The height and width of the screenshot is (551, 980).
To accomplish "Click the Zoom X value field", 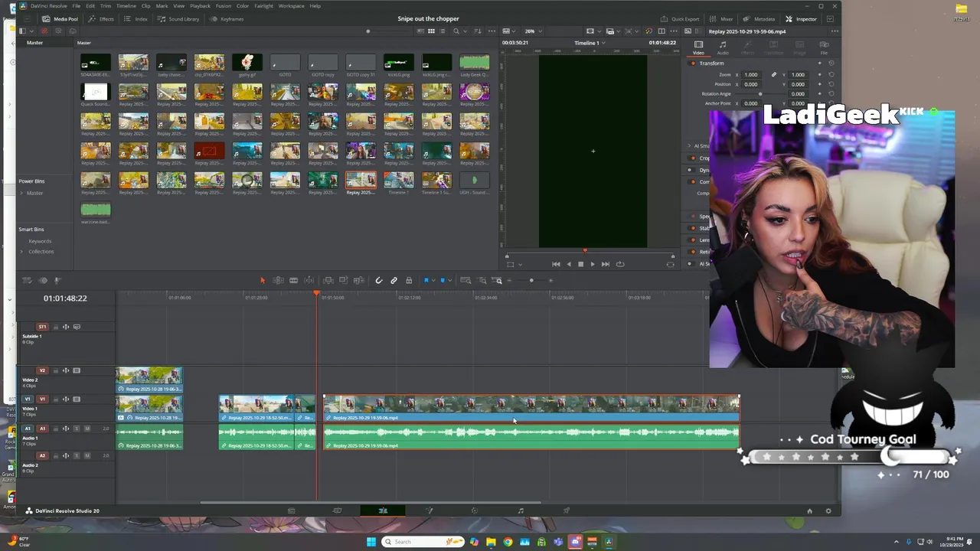I will [x=751, y=75].
